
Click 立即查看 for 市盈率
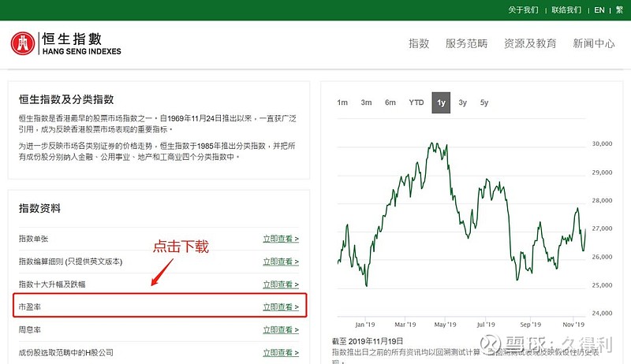(x=281, y=307)
